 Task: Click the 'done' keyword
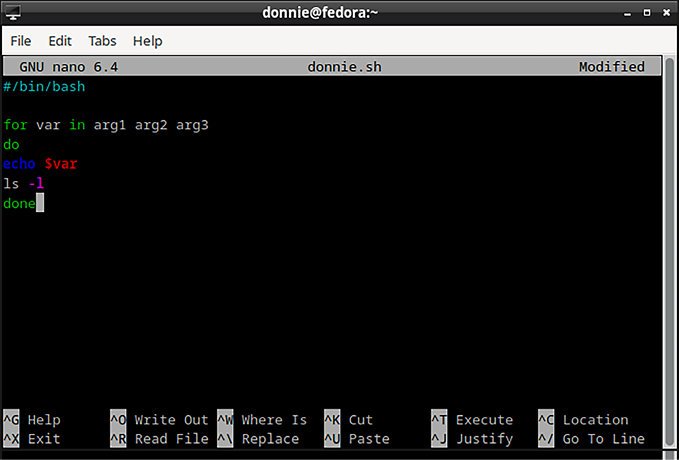coord(19,203)
